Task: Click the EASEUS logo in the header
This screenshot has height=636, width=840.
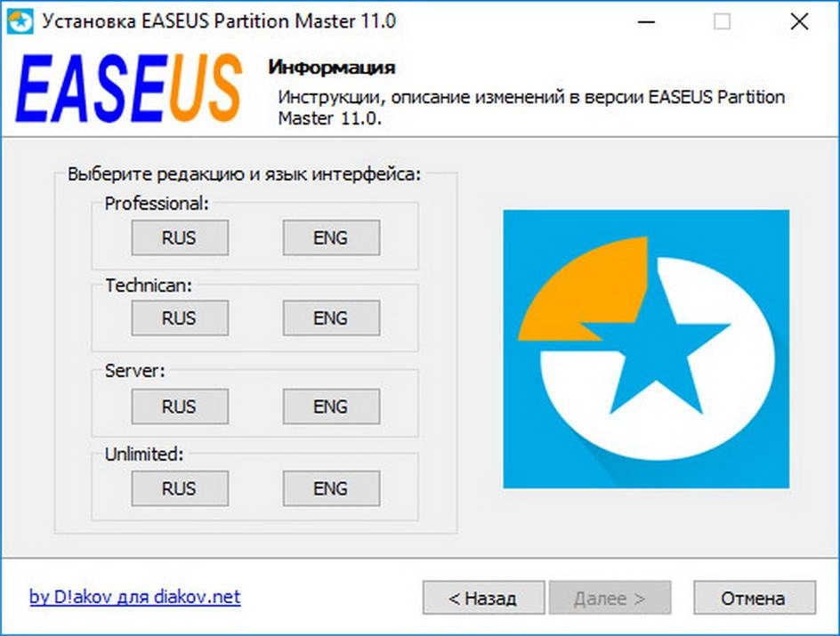Action: 128,88
